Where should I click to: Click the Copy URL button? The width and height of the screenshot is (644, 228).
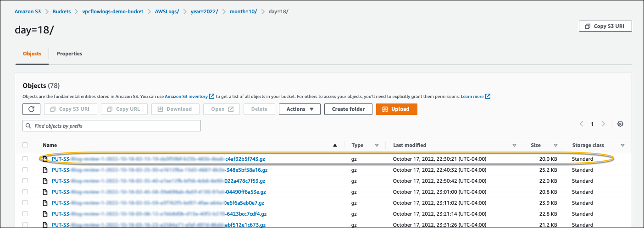(124, 109)
